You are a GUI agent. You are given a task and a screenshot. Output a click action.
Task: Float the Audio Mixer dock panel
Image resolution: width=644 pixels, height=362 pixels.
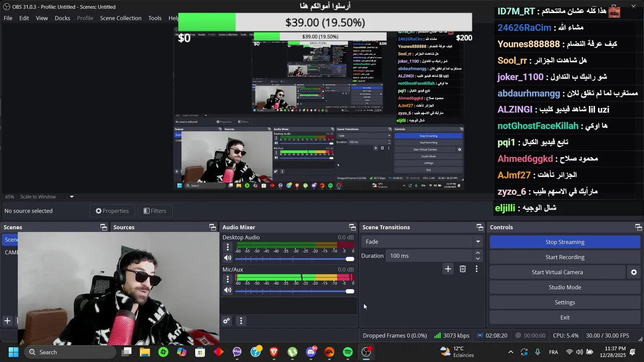pos(352,227)
